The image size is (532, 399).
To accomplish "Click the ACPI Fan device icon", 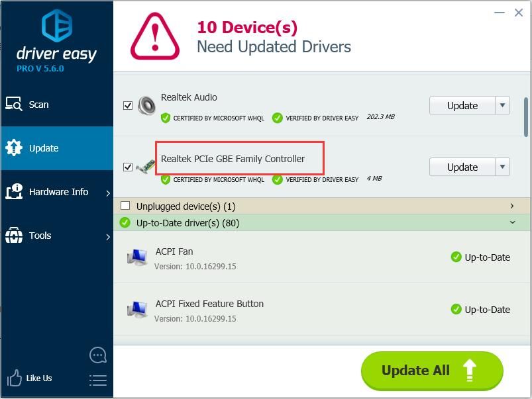I will [x=137, y=257].
